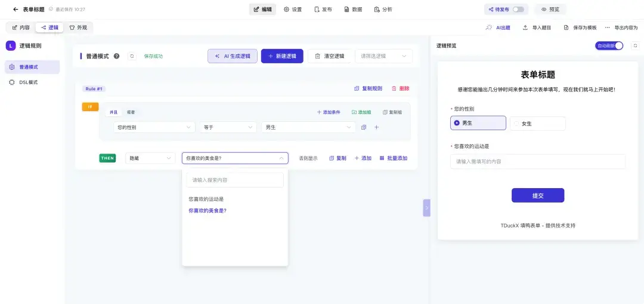Viewport: 644px width, 304px height.
Task: Select the 男生 radio option in preview
Action: (x=478, y=123)
